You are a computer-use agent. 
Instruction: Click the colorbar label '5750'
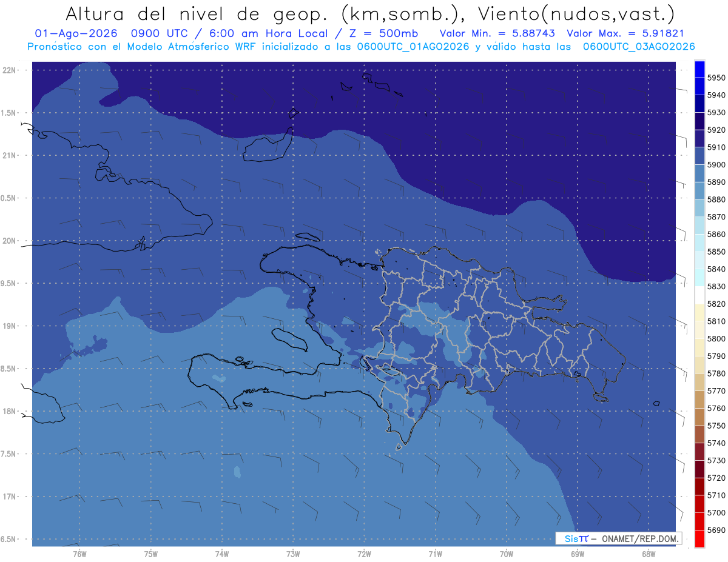(716, 426)
